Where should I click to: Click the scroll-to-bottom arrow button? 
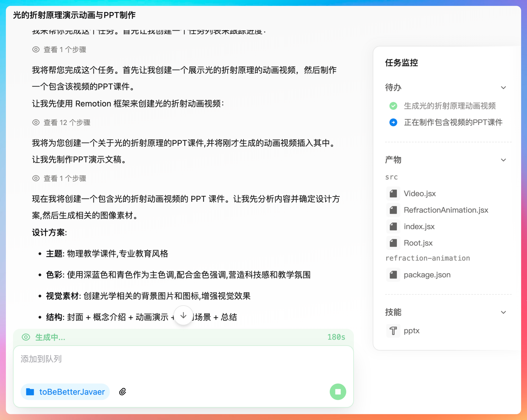point(183,315)
